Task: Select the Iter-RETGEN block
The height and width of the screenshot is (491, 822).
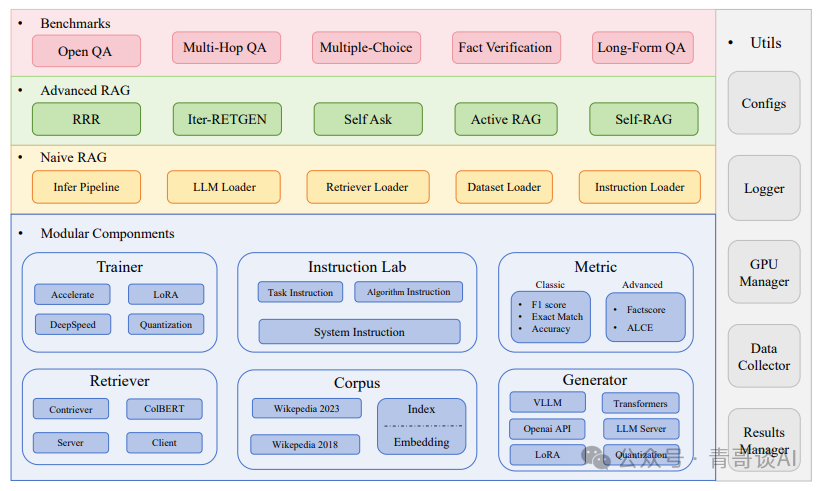Action: click(x=227, y=119)
